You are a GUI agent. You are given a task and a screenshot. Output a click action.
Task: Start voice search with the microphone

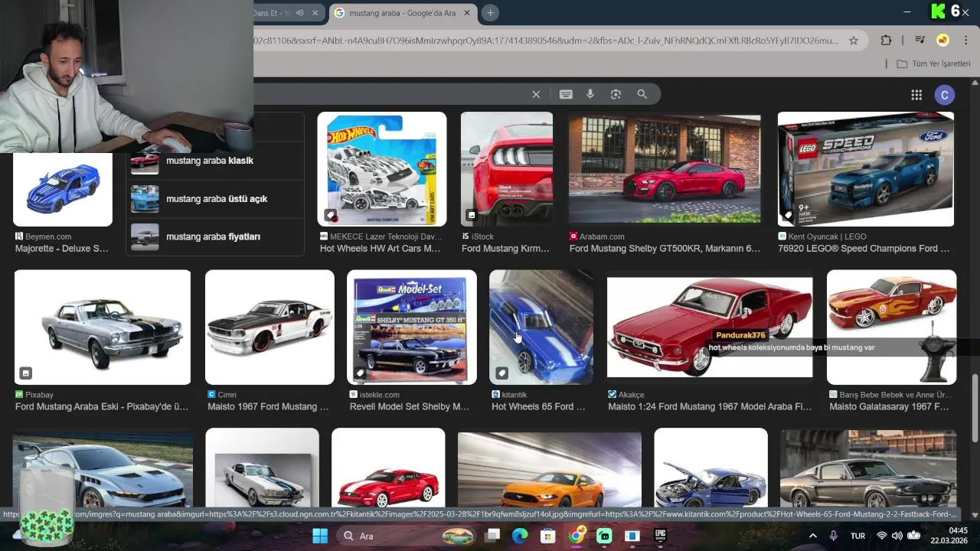coord(590,94)
